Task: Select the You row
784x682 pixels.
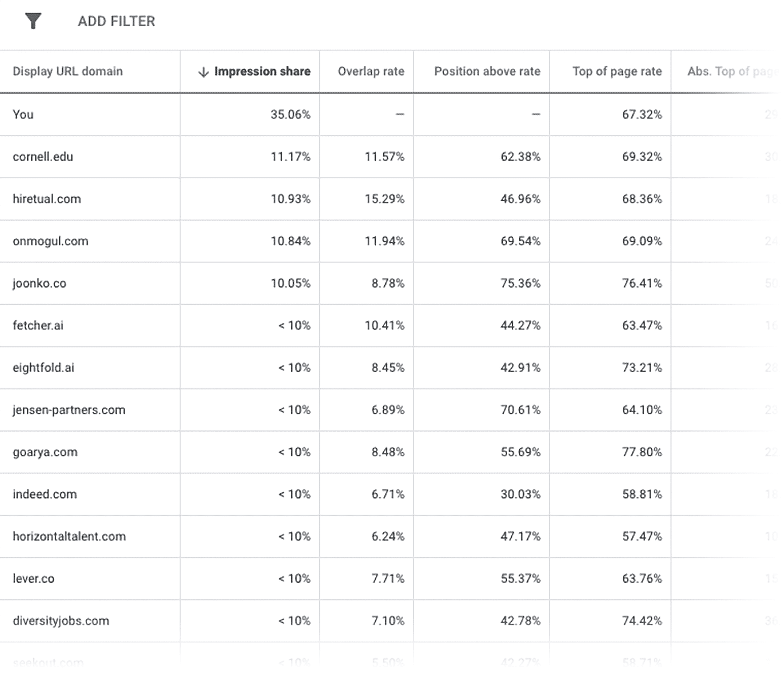Action: click(x=24, y=114)
